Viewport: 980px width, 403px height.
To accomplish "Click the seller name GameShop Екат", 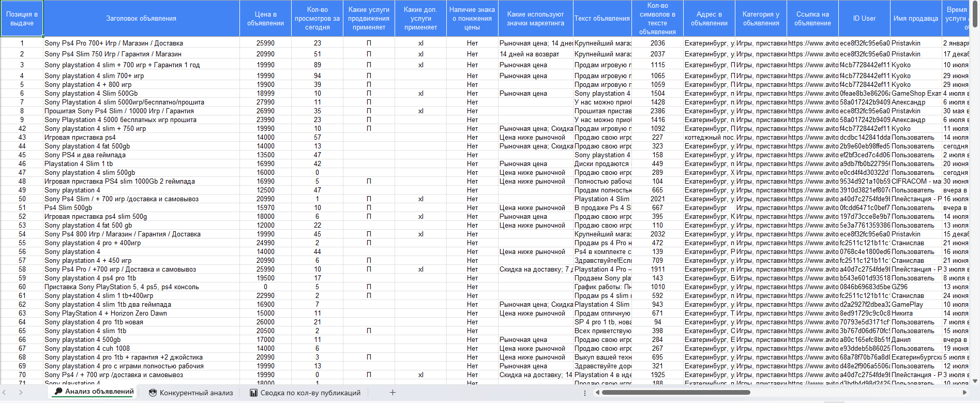I will point(916,94).
